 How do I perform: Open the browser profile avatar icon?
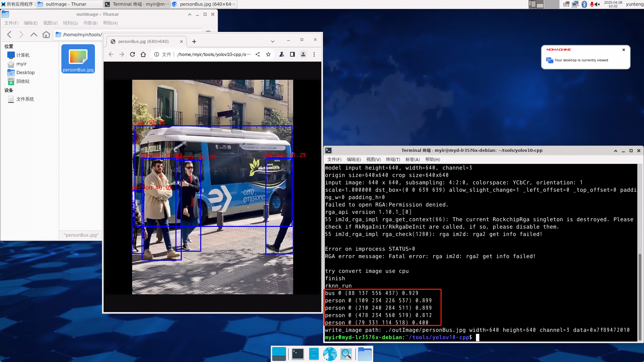(x=303, y=54)
